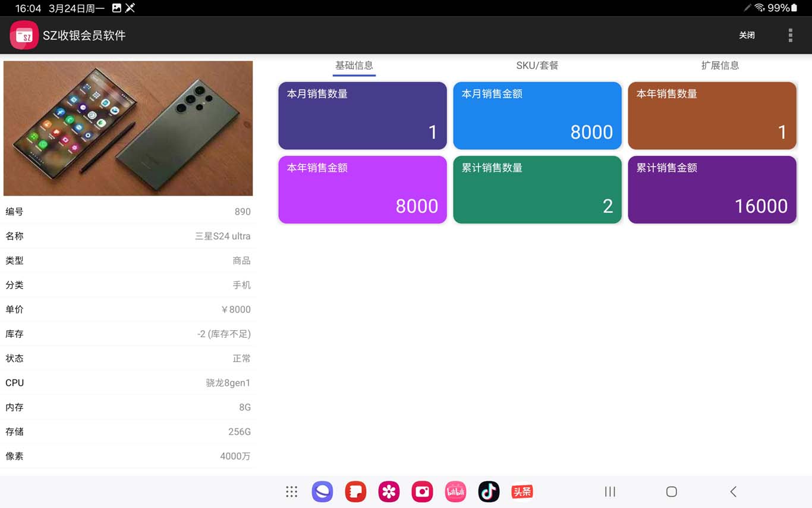Launch the TikTok app icon
Image resolution: width=812 pixels, height=508 pixels.
pyautogui.click(x=489, y=491)
